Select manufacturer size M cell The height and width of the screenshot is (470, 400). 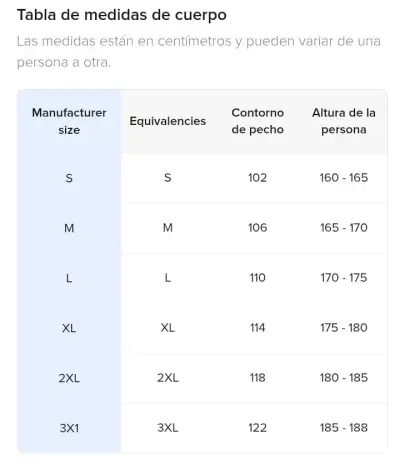click(69, 228)
